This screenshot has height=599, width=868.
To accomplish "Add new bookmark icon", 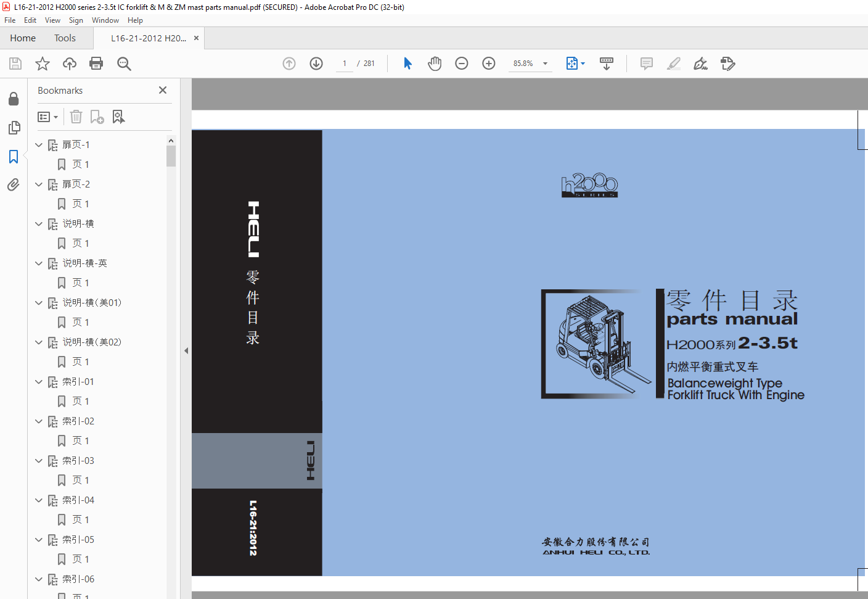I will point(97,117).
